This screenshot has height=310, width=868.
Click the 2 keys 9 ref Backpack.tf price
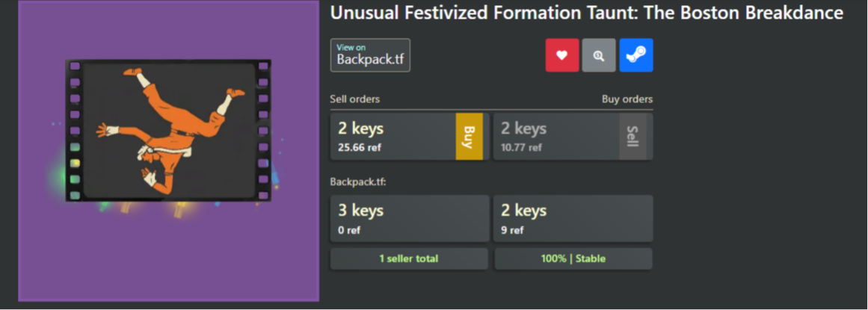(573, 218)
